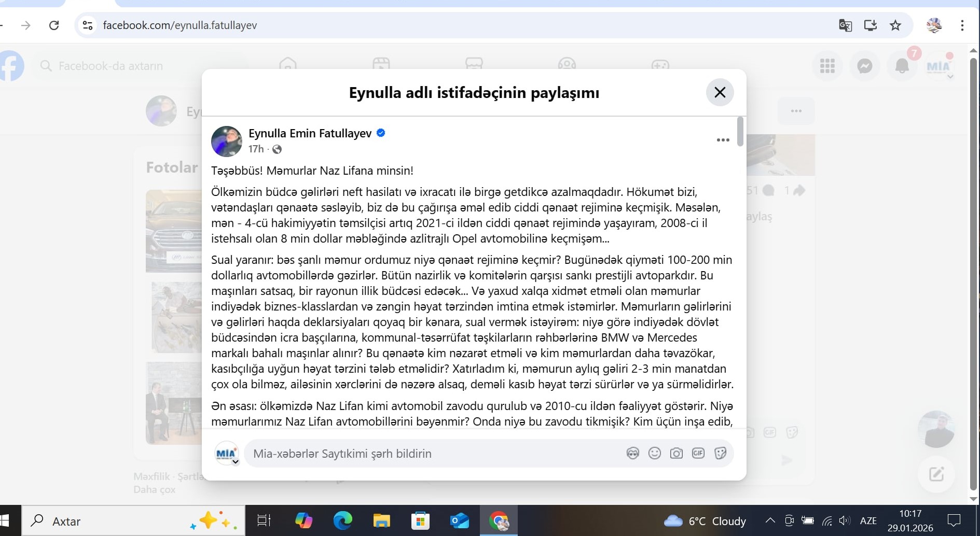Reload the page in the browser
980x536 pixels.
coord(54,25)
